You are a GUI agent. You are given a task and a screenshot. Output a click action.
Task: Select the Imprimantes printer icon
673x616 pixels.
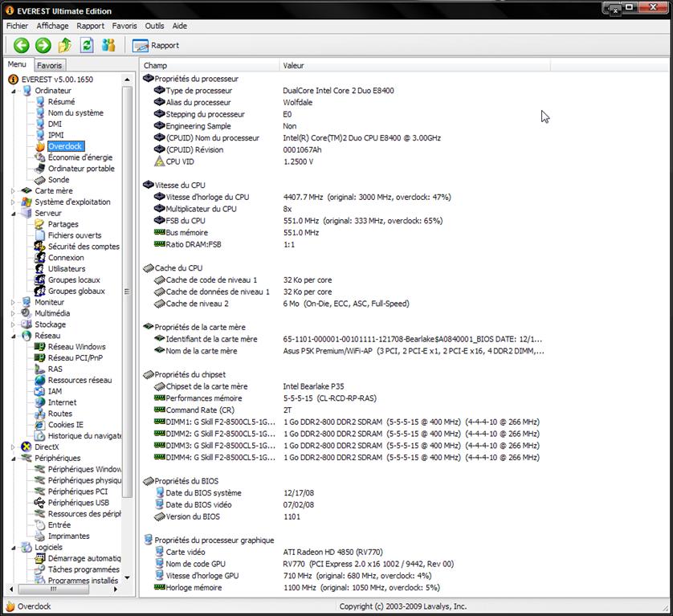pyautogui.click(x=39, y=536)
